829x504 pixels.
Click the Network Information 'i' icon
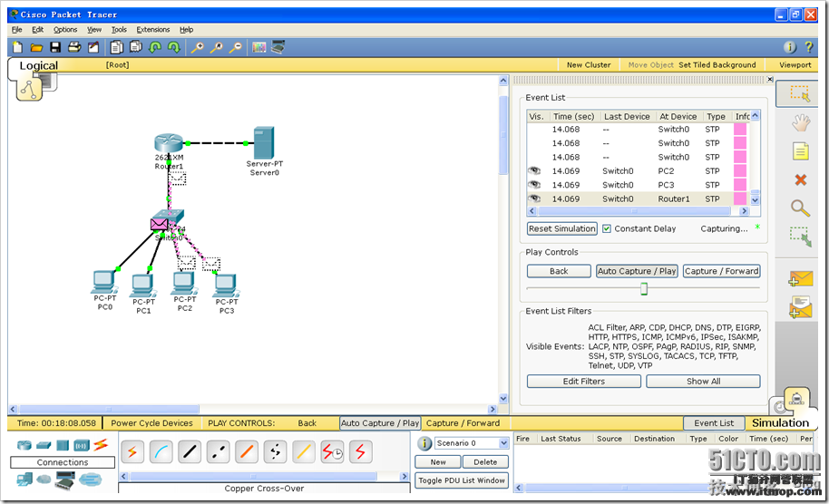[x=789, y=47]
